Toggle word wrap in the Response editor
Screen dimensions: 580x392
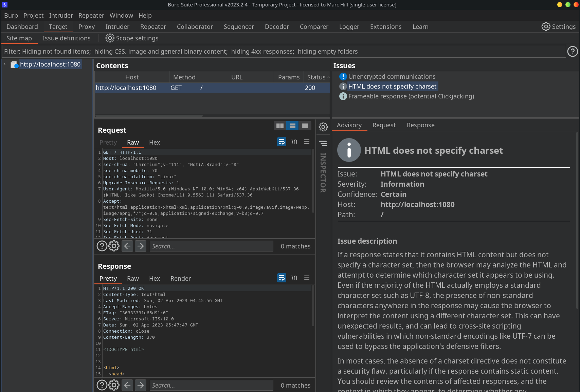click(x=281, y=278)
